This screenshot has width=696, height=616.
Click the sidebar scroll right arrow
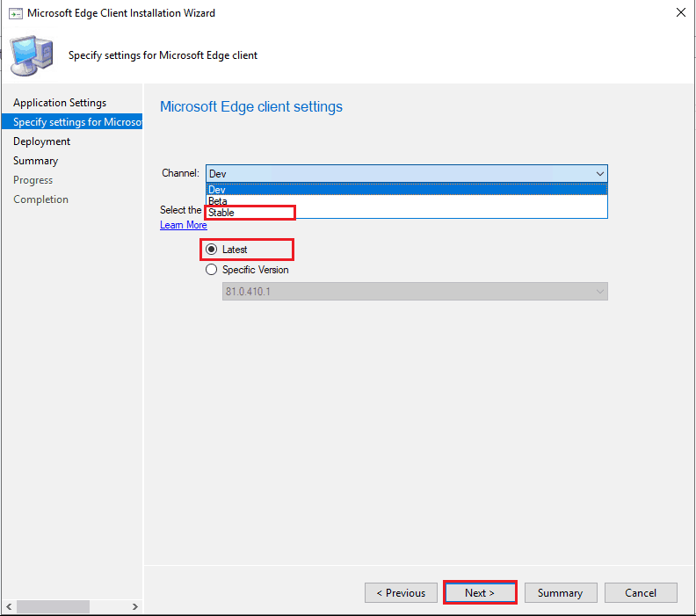click(x=135, y=606)
